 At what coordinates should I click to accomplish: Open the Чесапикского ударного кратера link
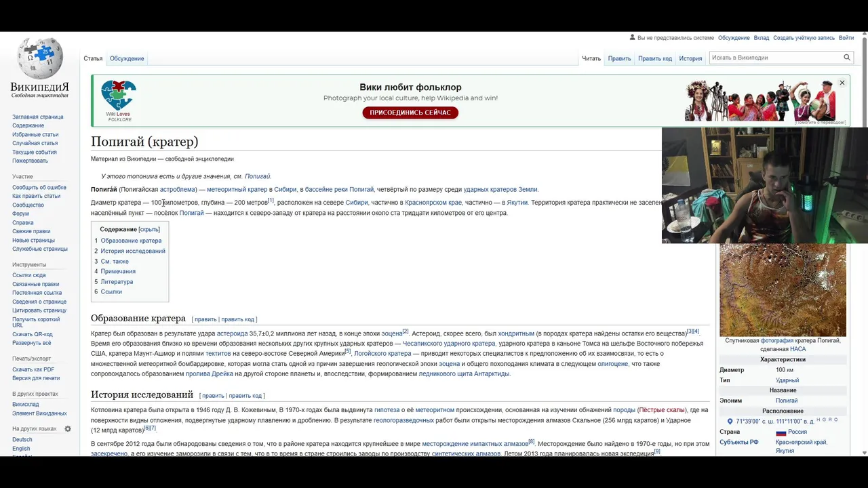pos(450,344)
